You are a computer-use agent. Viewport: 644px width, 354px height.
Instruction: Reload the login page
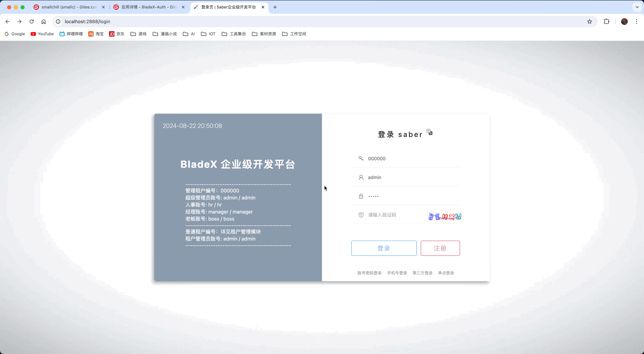pos(32,22)
